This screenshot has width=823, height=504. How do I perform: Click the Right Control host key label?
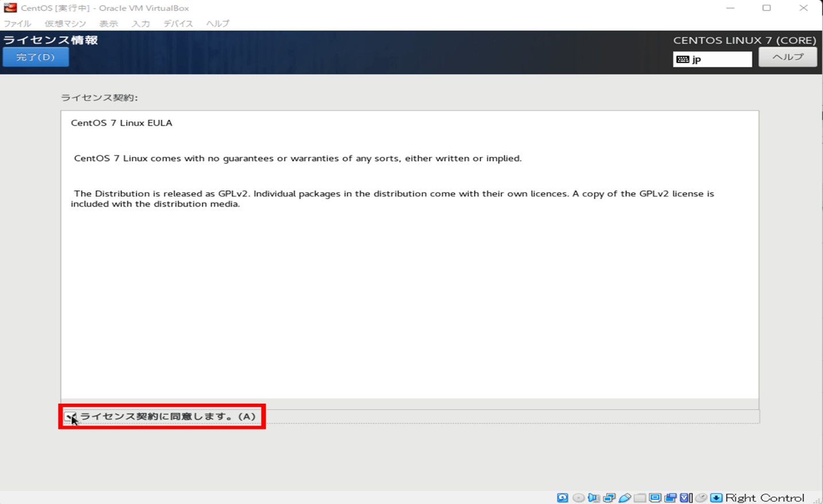[x=764, y=498]
